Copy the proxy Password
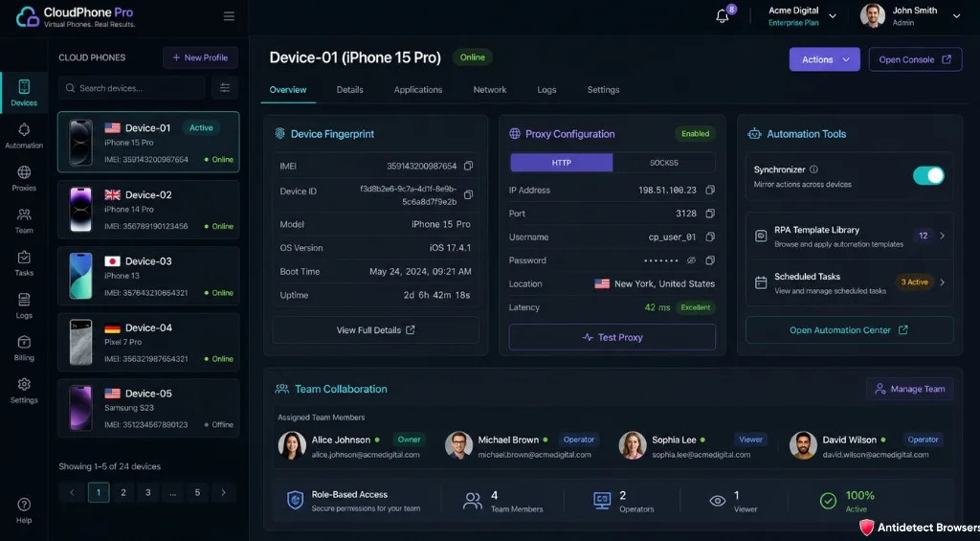The height and width of the screenshot is (541, 980). pyautogui.click(x=710, y=260)
